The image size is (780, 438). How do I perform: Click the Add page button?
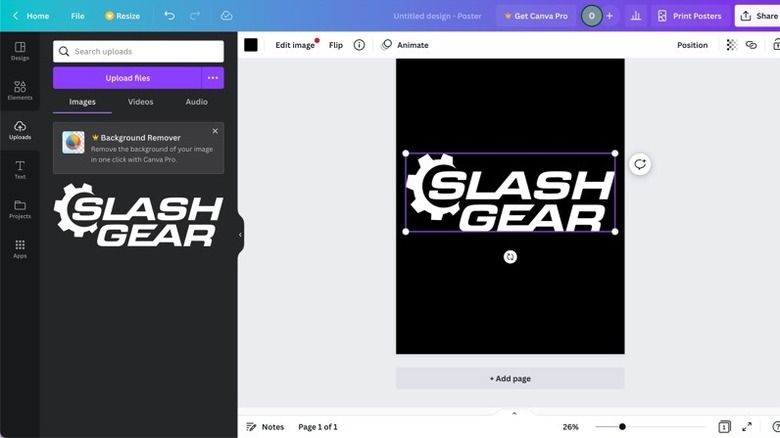[510, 378]
